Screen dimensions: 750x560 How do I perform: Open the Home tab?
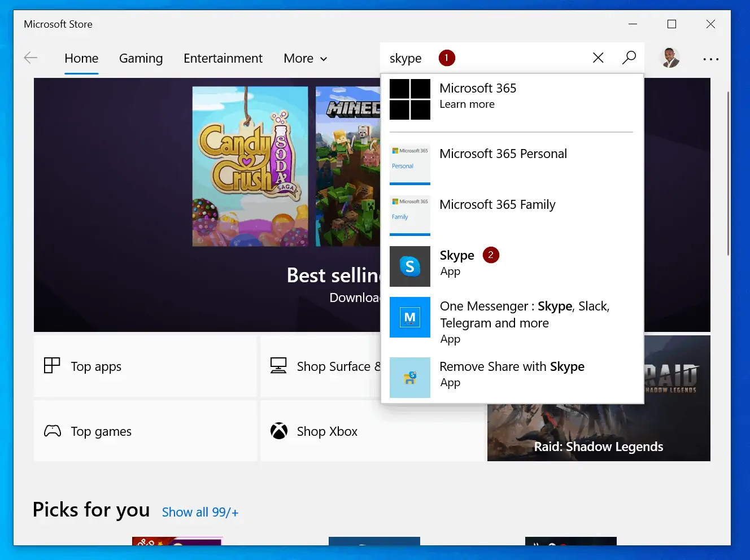tap(81, 59)
